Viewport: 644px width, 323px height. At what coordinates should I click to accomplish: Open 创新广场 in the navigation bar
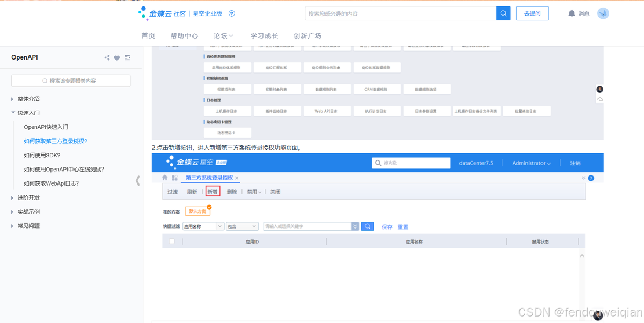coord(308,36)
